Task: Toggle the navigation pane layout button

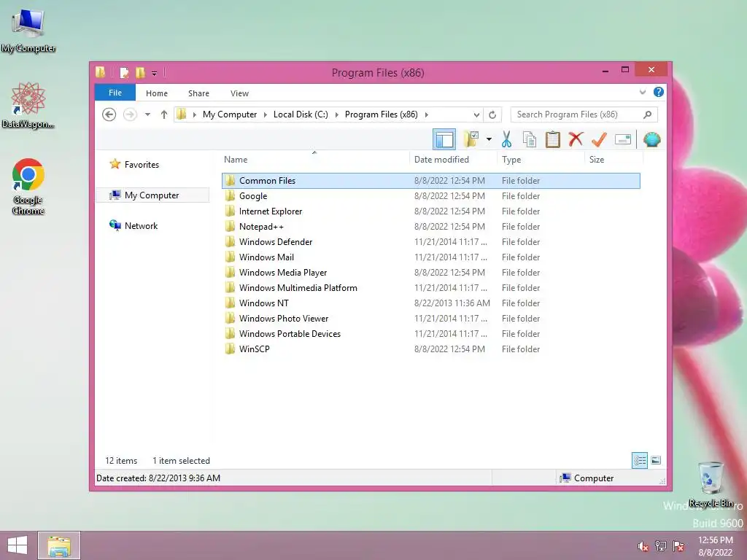Action: point(444,139)
